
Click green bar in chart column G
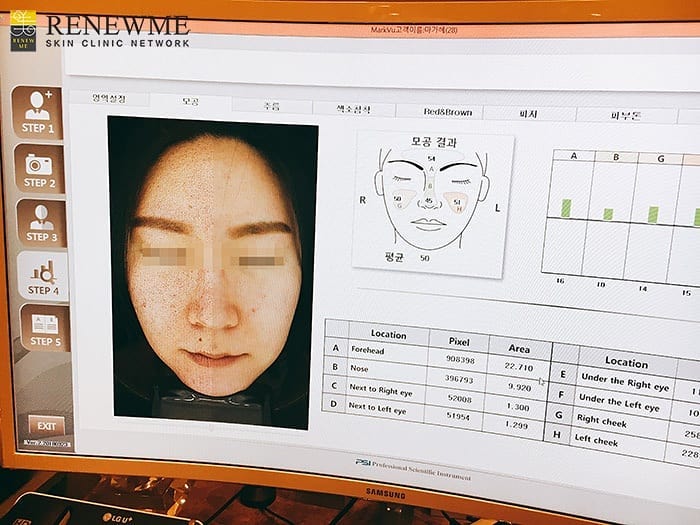tap(653, 215)
